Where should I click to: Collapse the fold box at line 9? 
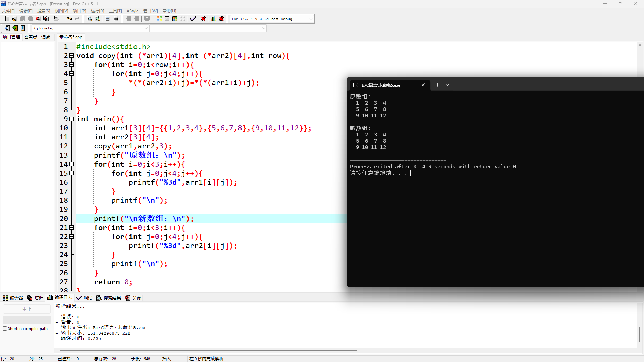pos(71,119)
